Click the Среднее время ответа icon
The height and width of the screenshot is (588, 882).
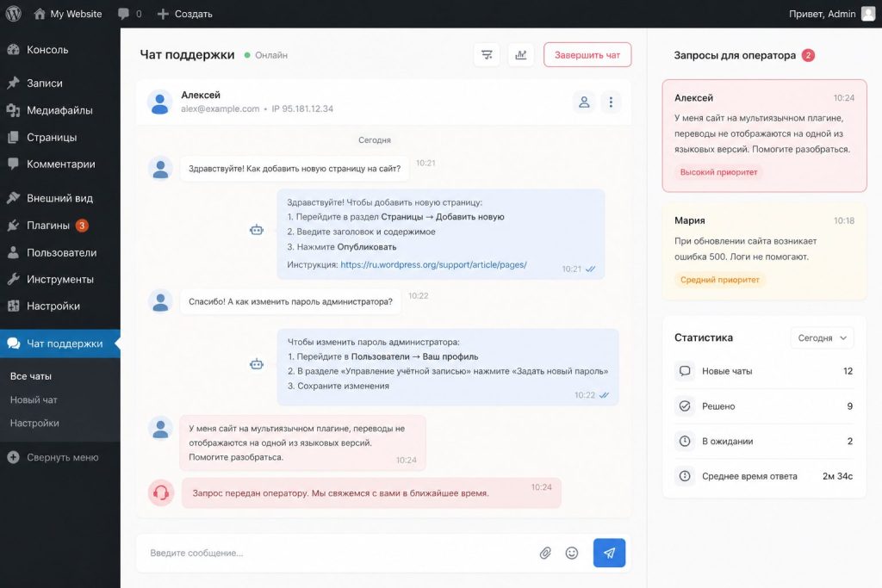[x=685, y=476]
